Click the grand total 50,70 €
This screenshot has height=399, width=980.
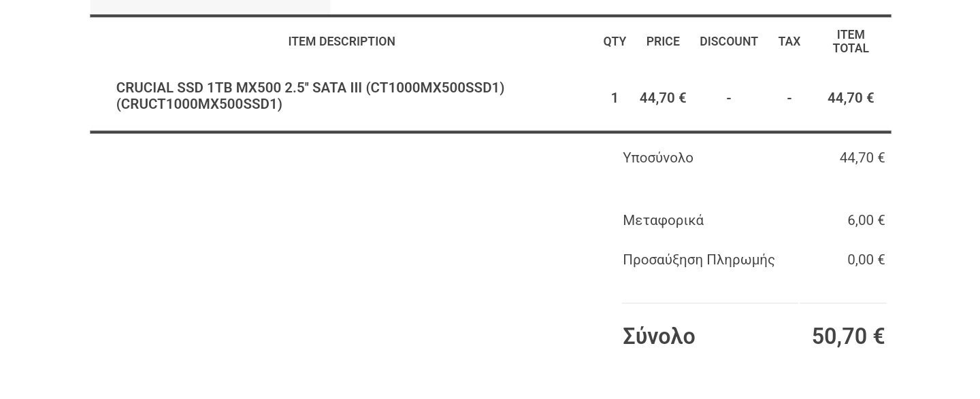coord(848,336)
